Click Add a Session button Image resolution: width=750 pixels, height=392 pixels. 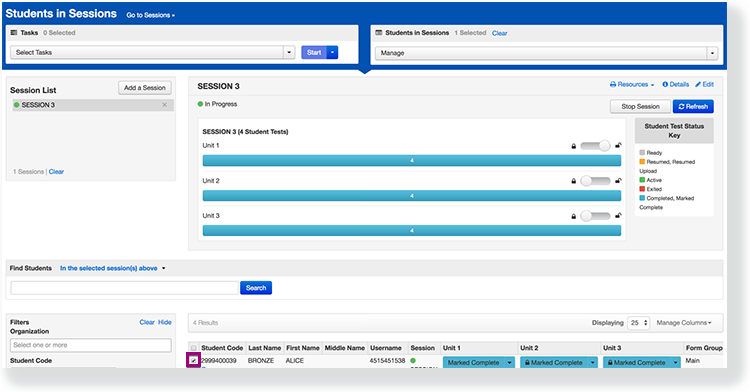tap(144, 88)
